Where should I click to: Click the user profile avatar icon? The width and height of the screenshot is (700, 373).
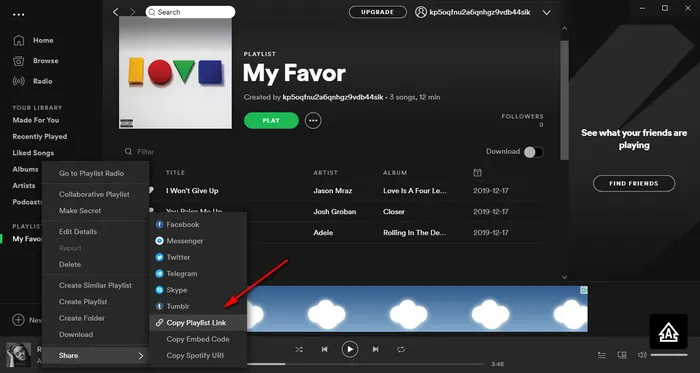[x=421, y=12]
